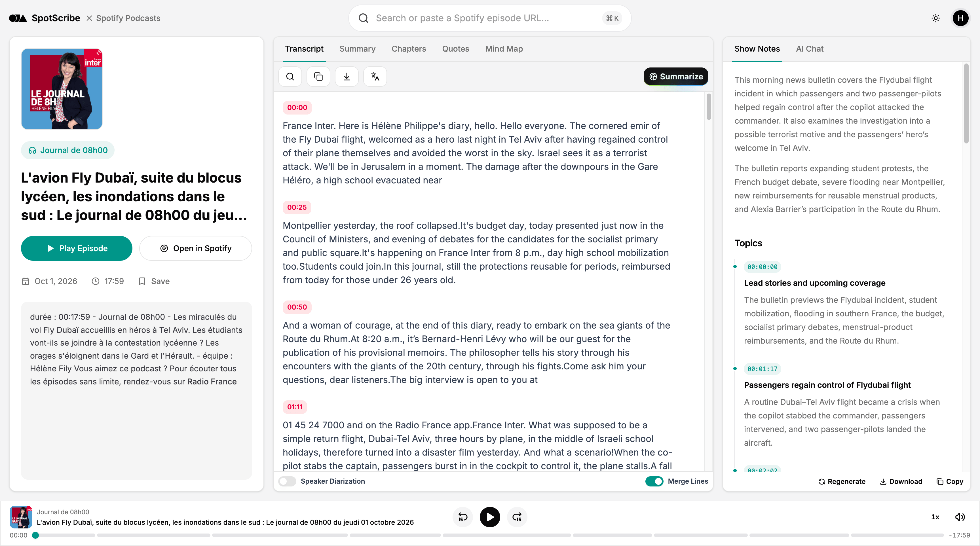Screen dimensions: 980x546
Task: Copy the show notes
Action: point(950,481)
